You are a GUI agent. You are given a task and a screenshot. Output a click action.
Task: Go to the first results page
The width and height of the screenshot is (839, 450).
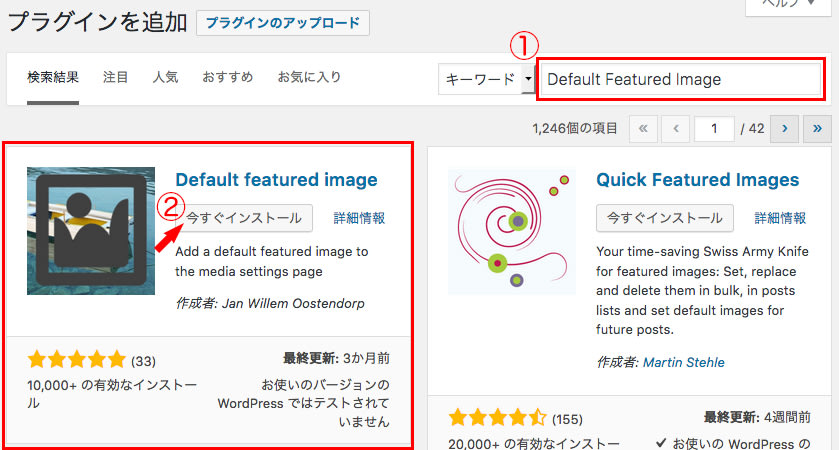point(643,129)
